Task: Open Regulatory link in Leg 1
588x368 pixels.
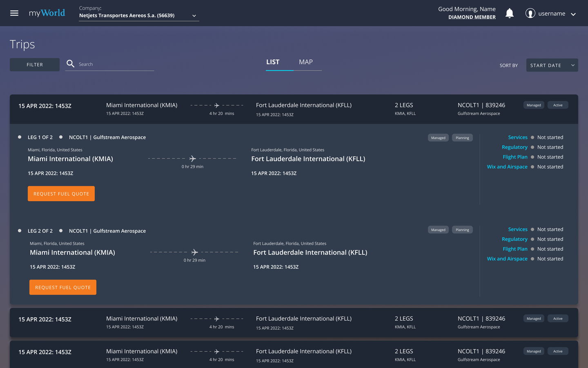Action: (514, 147)
